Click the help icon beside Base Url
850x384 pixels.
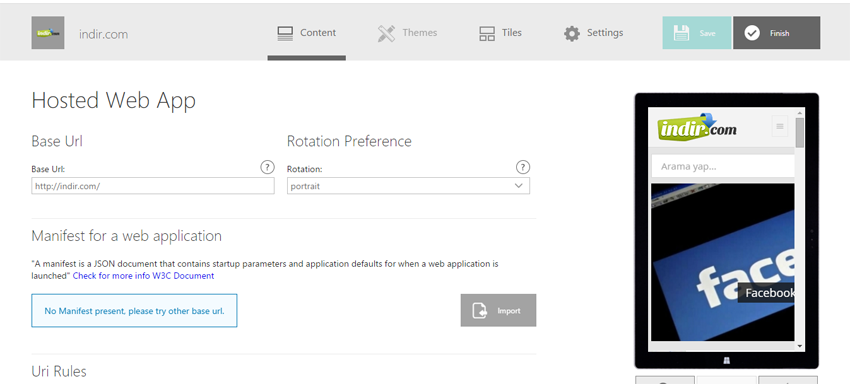click(x=267, y=167)
